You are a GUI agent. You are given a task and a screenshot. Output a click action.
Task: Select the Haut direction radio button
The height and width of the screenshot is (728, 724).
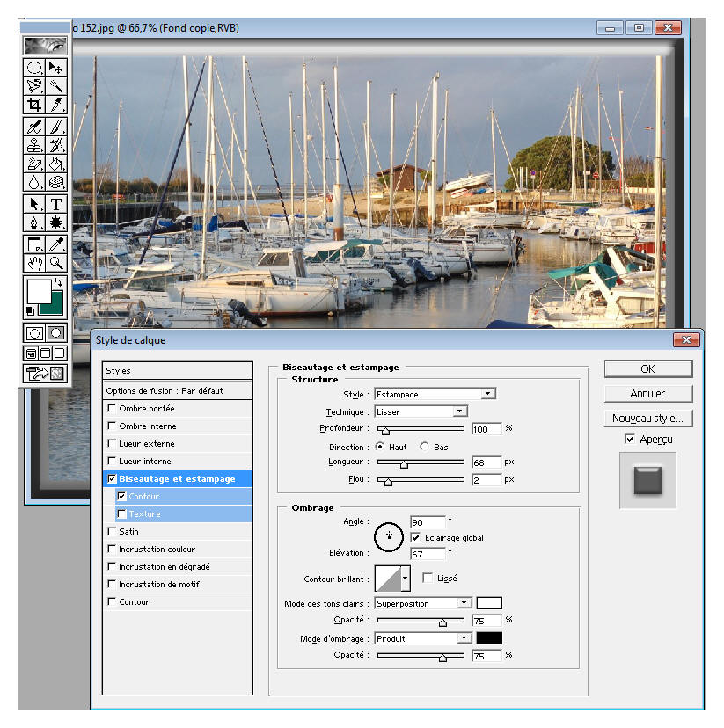coord(379,447)
